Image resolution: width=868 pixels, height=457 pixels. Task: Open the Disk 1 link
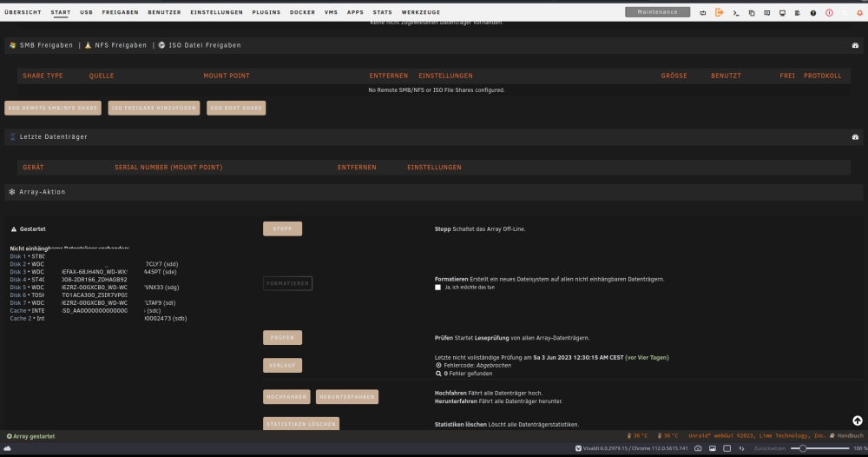17,256
